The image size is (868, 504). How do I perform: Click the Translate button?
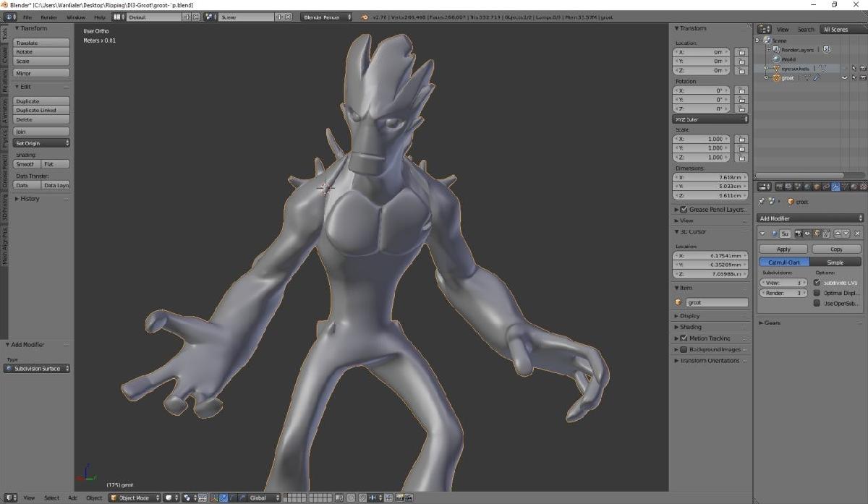tap(41, 43)
